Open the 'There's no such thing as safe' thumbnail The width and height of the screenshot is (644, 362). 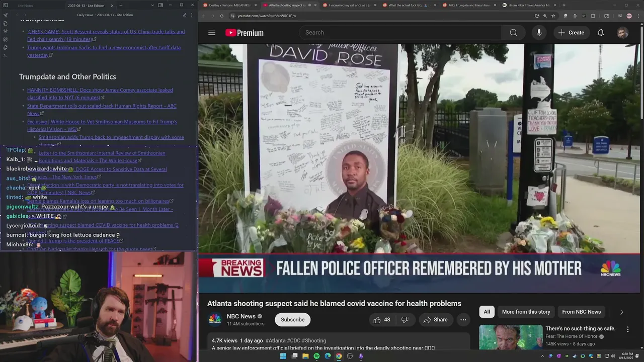coord(511,337)
